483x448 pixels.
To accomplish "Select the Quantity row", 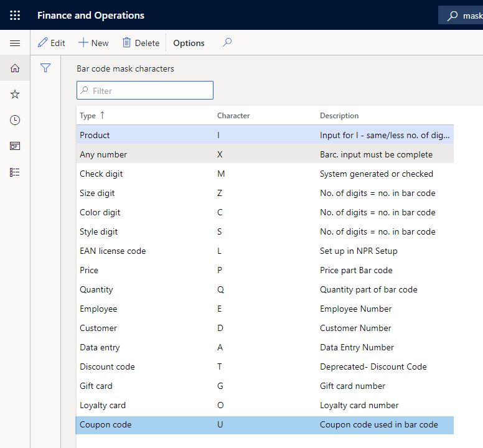I will pos(265,289).
